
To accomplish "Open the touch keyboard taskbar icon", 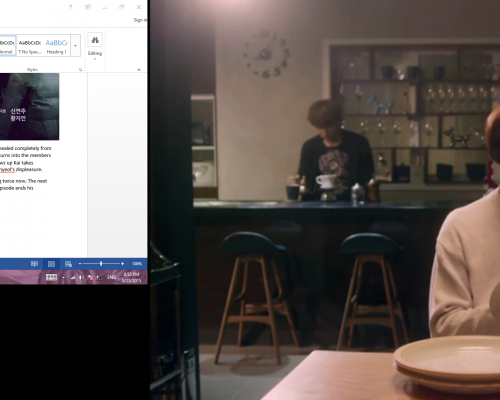I will coord(51,277).
